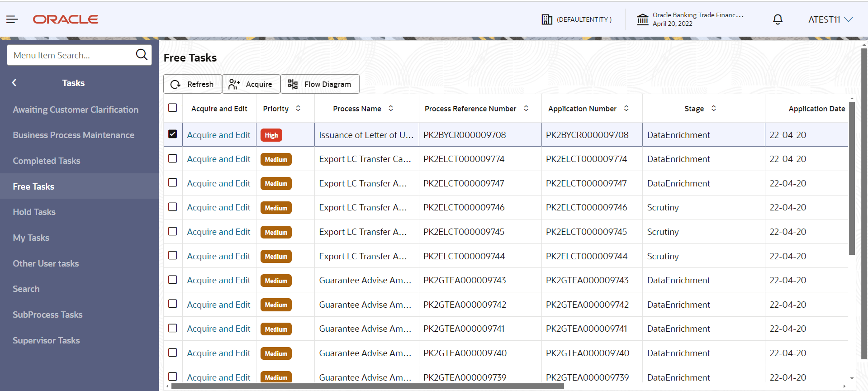Open SubProcess Tasks
The image size is (868, 391).
click(x=47, y=315)
